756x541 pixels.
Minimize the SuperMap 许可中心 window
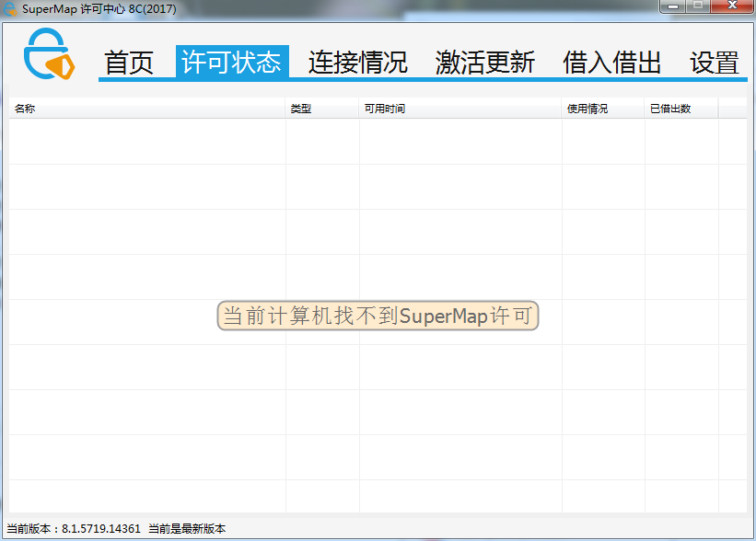(673, 6)
